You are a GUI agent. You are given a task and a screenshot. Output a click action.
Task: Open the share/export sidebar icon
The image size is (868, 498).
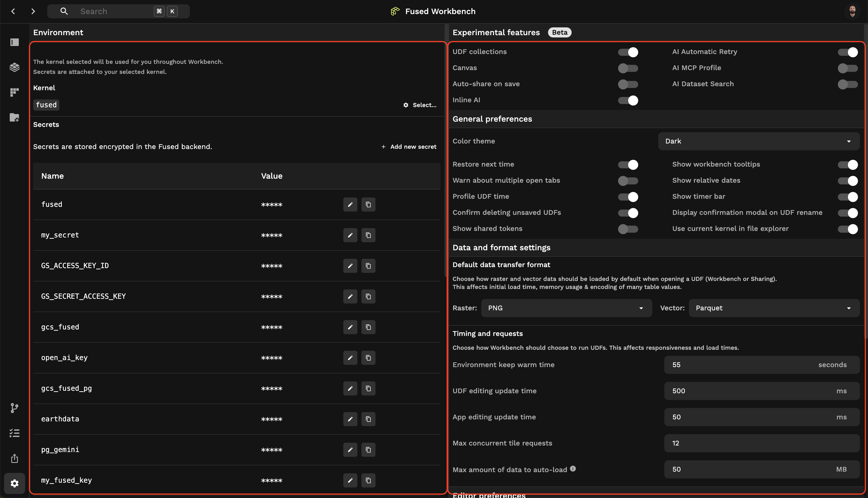coord(14,458)
